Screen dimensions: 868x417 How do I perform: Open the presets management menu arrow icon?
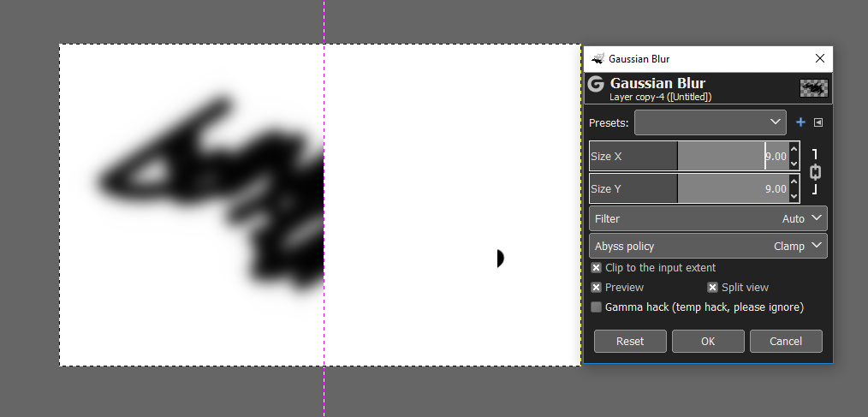click(x=818, y=122)
